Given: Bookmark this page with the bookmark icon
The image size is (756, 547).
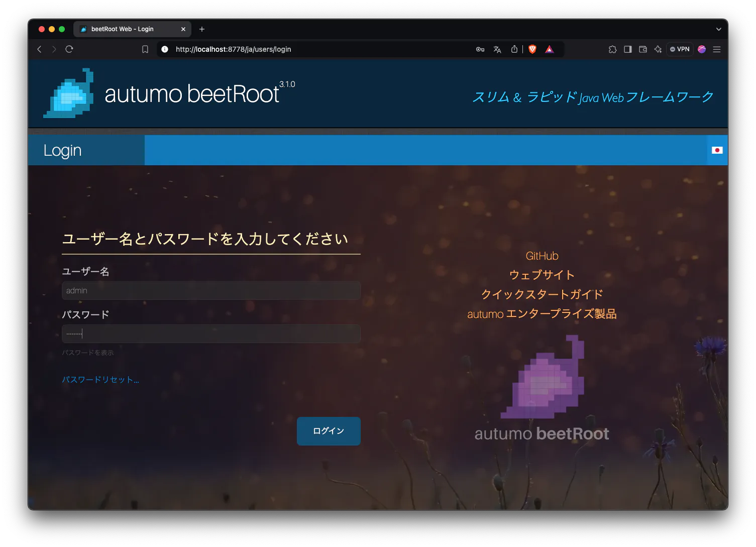Looking at the screenshot, I should click(145, 49).
